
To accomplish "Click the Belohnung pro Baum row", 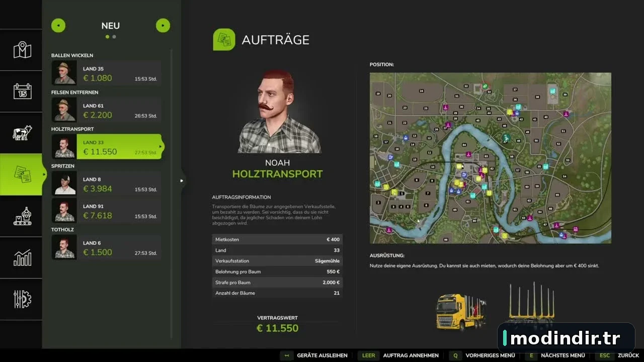I will point(277,271).
